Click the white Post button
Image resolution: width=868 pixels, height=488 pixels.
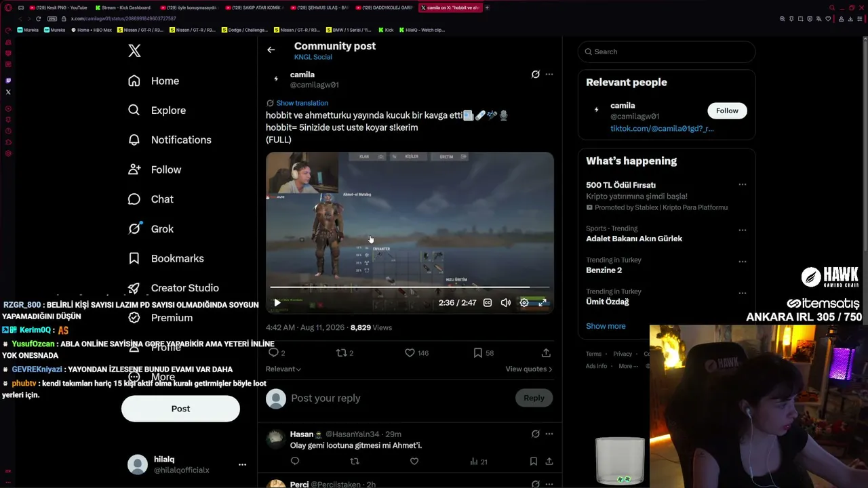[180, 409]
